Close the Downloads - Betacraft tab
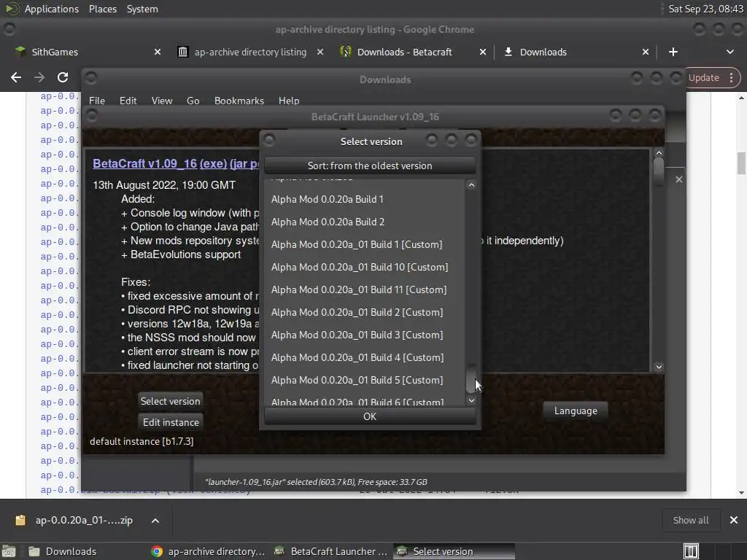The image size is (747, 560). coord(483,52)
